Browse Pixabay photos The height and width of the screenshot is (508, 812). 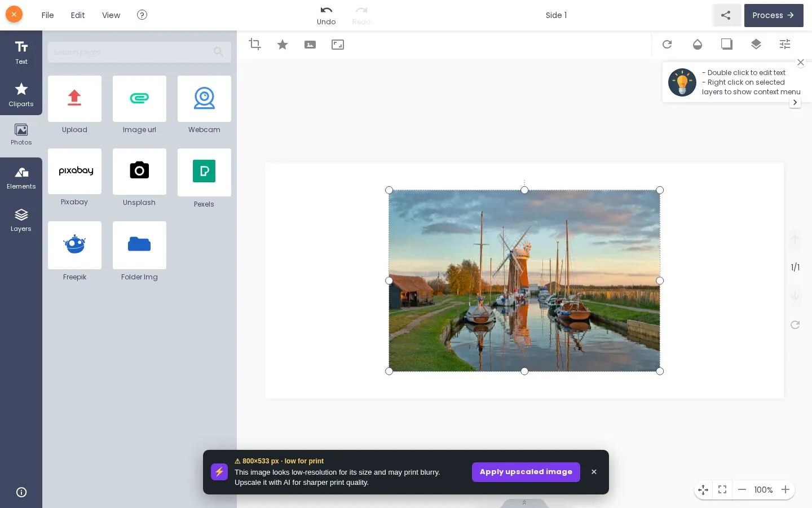pyautogui.click(x=74, y=171)
